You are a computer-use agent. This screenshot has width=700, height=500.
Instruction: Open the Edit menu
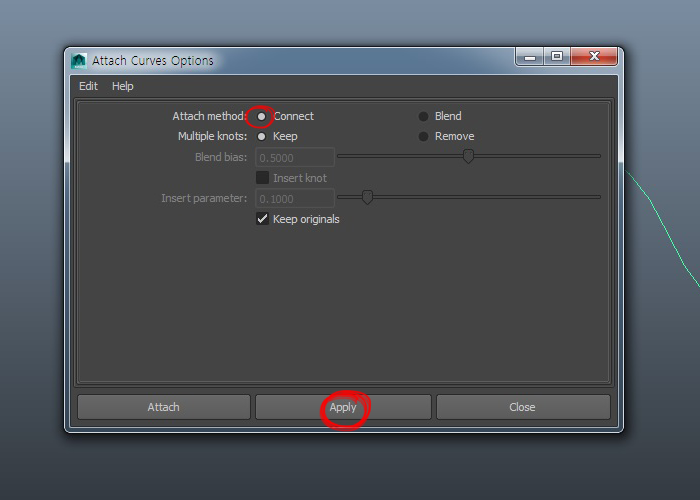[88, 86]
